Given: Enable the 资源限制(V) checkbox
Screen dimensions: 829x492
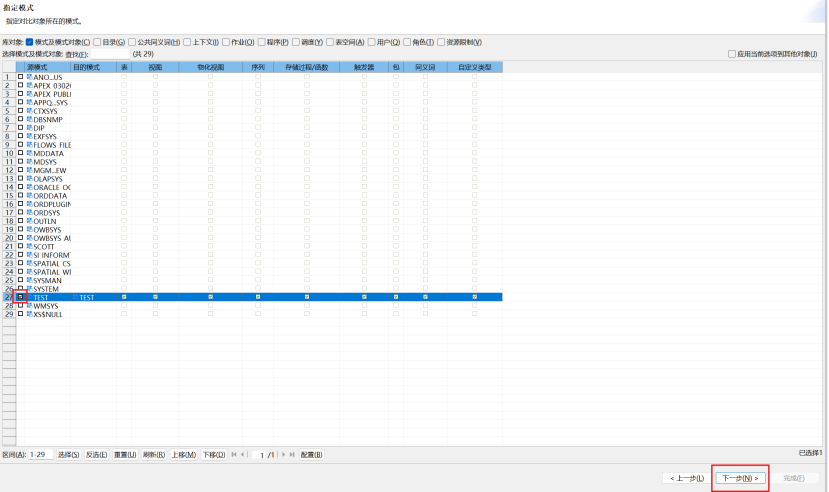Looking at the screenshot, I should point(441,42).
